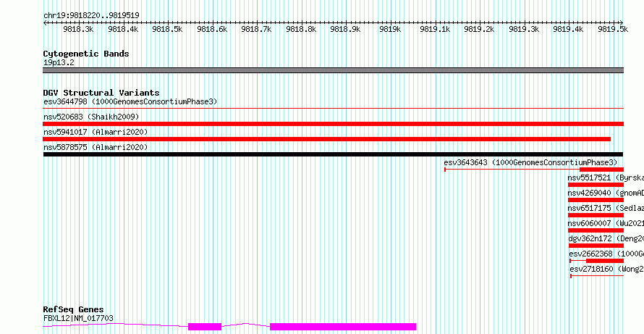The height and width of the screenshot is (334, 644).
Task: Click the 9819.4k ruler tick label
Action: click(x=568, y=29)
